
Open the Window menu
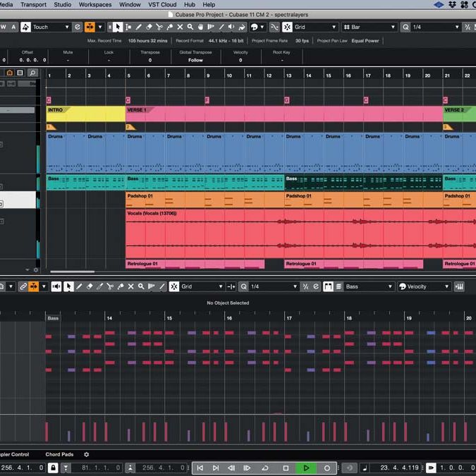(x=130, y=4)
